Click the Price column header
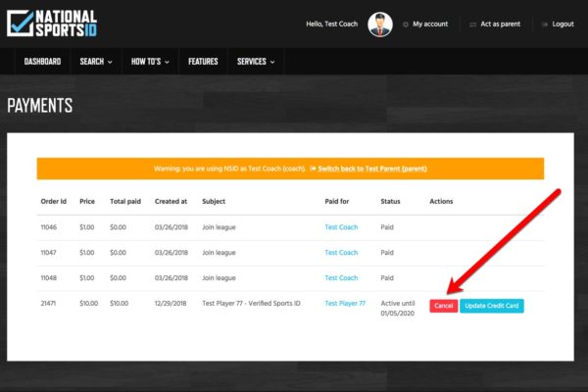The width and height of the screenshot is (588, 392). (x=87, y=202)
